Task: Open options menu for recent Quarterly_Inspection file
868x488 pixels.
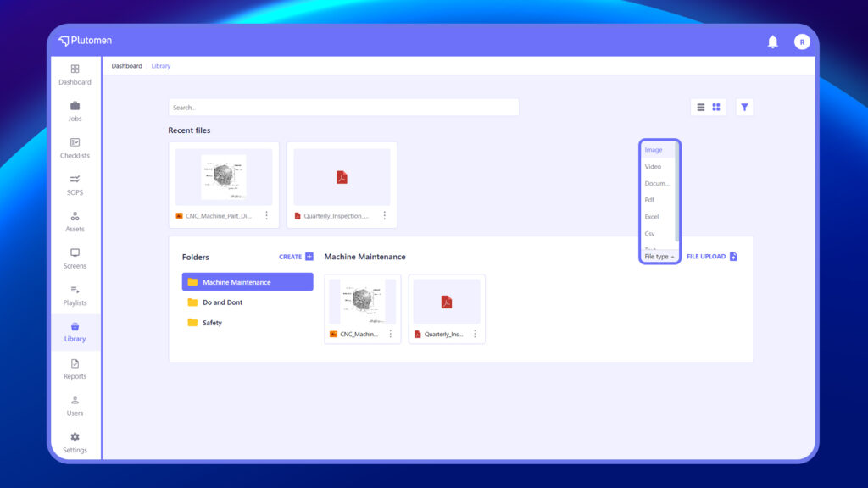Action: pos(385,215)
